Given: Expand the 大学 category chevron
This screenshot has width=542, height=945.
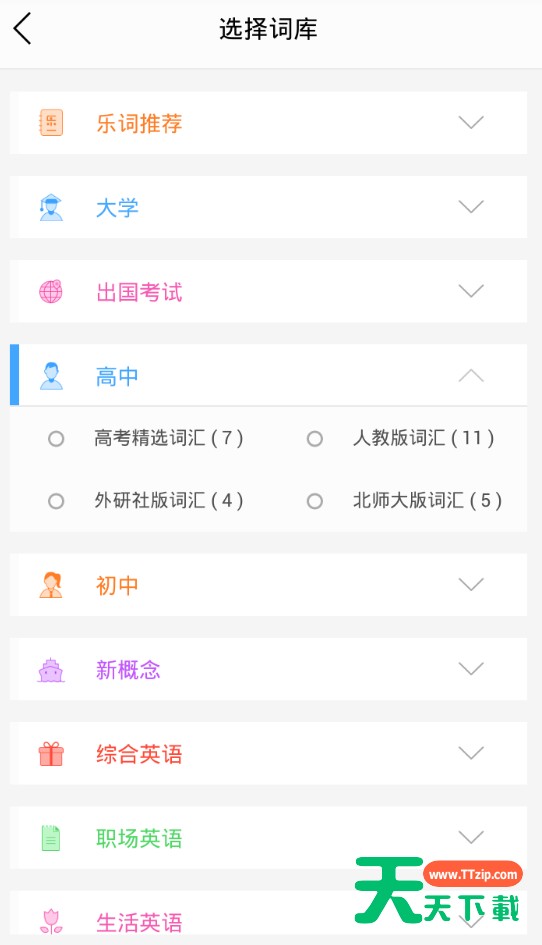Looking at the screenshot, I should coord(471,207).
